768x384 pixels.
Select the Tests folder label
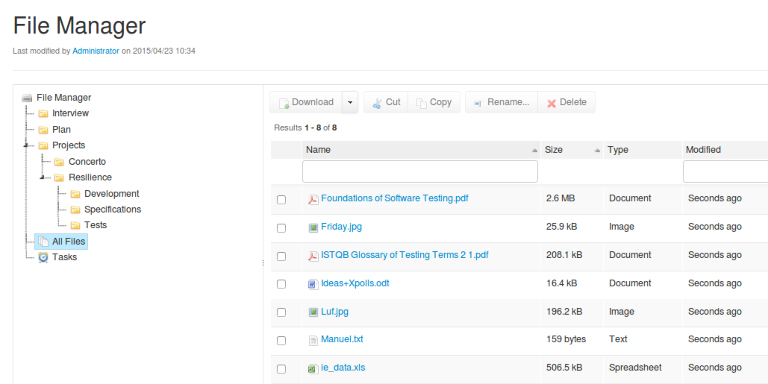pyautogui.click(x=96, y=225)
